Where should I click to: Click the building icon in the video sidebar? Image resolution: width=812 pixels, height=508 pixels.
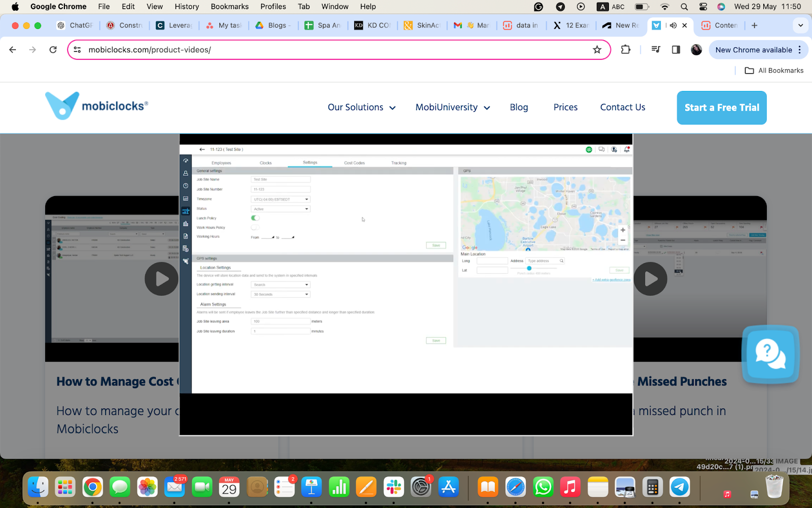pos(186,224)
